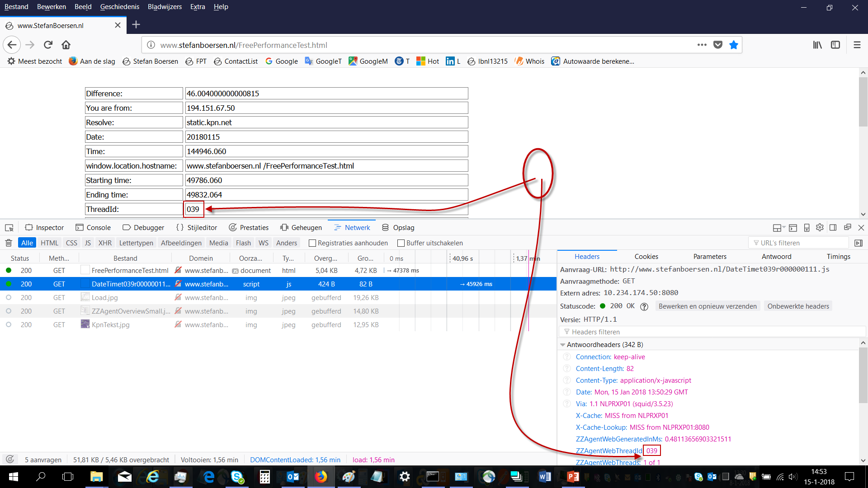Viewport: 868px width, 488px height.
Task: Click Bewerken en opnieuw verzenden button
Action: 707,306
